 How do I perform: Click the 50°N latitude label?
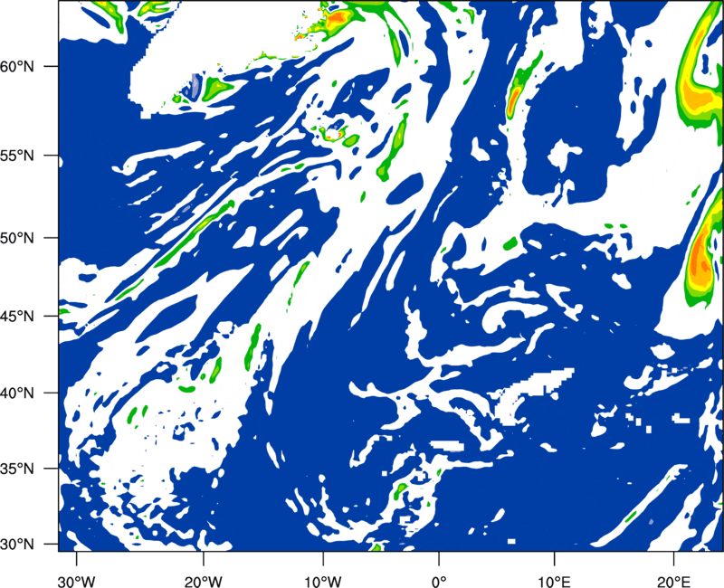[17, 238]
